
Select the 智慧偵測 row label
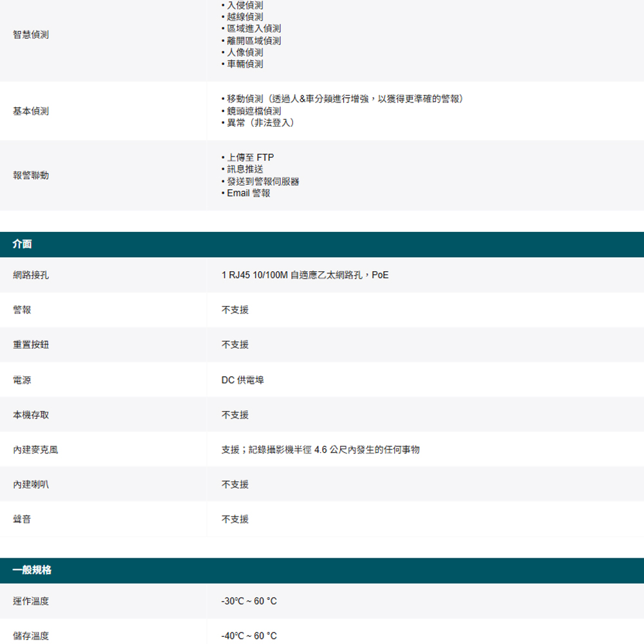click(x=31, y=35)
